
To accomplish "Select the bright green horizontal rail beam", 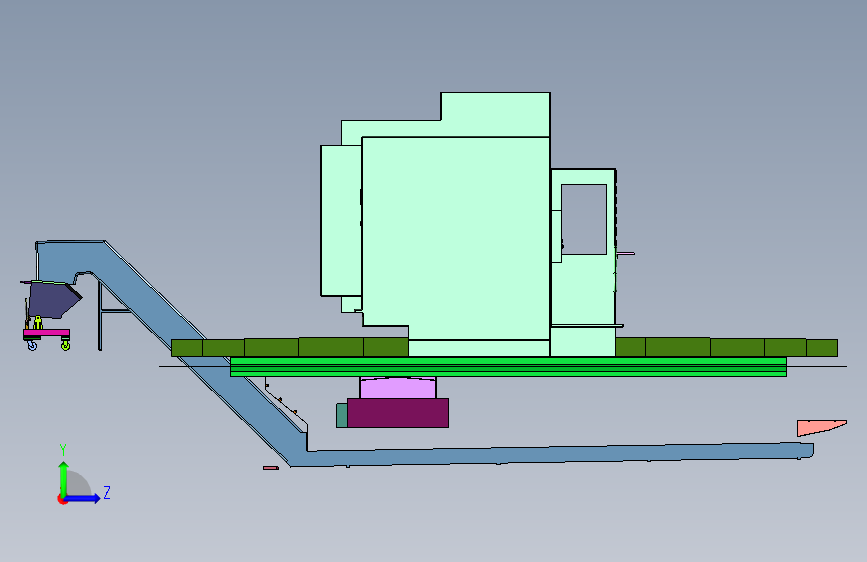I will (x=508, y=367).
